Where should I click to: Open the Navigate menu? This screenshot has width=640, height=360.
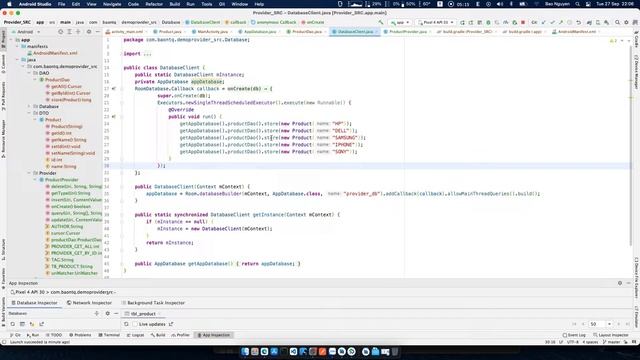pos(112,4)
